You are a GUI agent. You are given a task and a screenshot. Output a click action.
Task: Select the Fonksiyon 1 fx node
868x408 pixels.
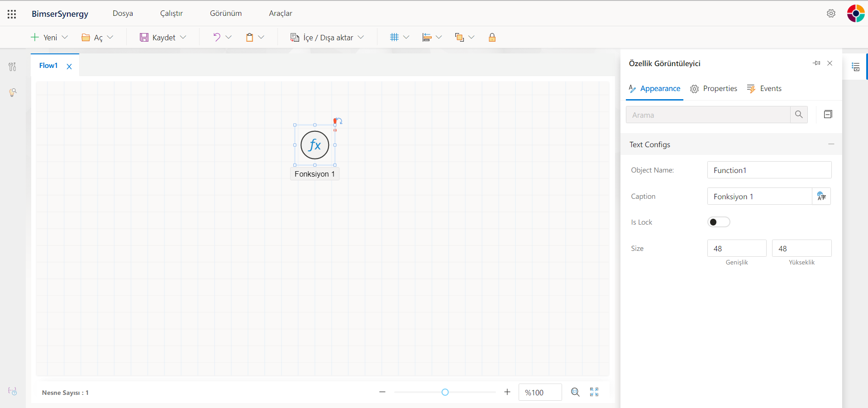tap(315, 145)
